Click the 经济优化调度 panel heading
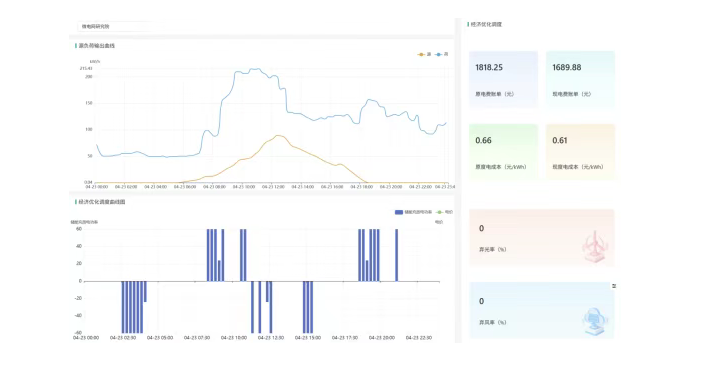Viewport: 701px width, 365px height. (x=486, y=24)
